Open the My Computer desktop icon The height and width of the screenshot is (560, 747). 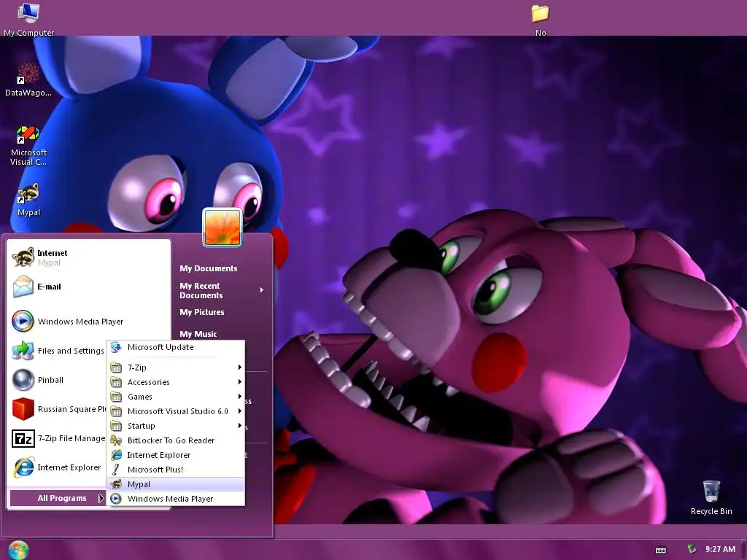click(28, 19)
